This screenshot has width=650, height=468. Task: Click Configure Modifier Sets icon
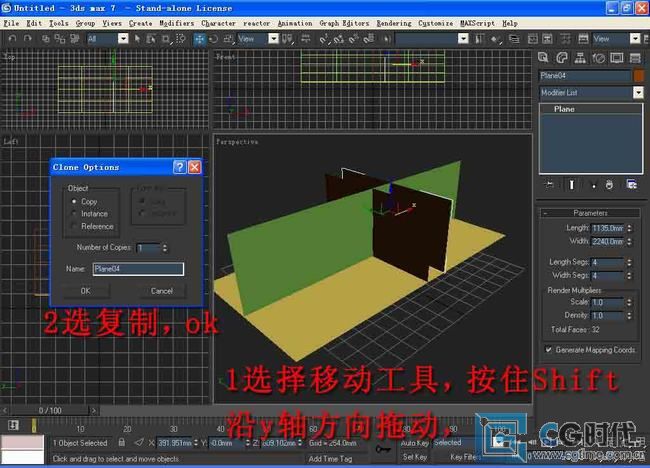[x=631, y=184]
